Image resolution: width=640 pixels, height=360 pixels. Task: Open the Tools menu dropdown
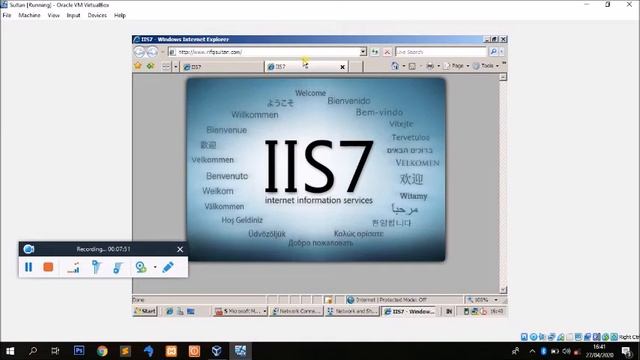coord(486,66)
